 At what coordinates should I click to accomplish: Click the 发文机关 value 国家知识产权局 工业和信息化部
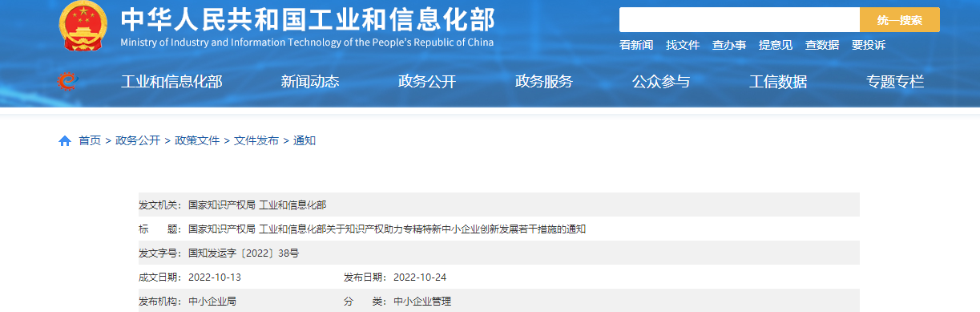[x=257, y=205]
